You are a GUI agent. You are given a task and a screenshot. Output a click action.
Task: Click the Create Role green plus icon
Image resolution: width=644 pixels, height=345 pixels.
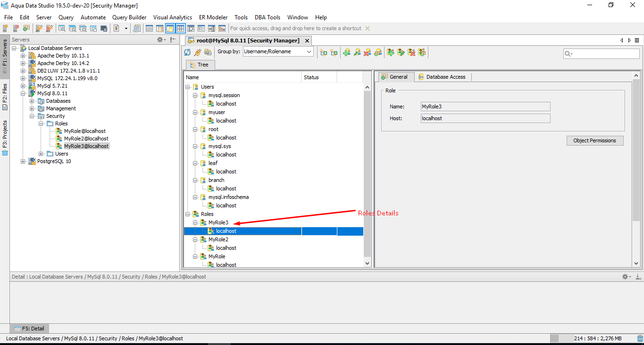(x=391, y=52)
